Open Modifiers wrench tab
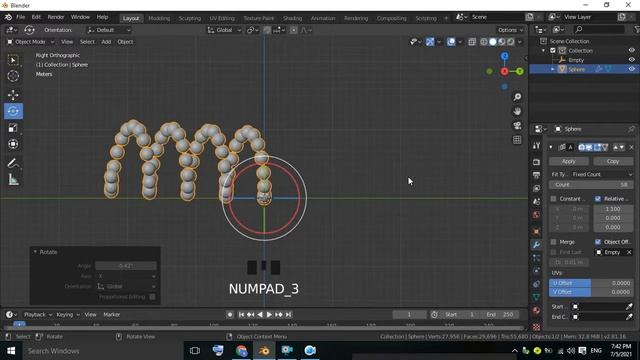 [536, 245]
